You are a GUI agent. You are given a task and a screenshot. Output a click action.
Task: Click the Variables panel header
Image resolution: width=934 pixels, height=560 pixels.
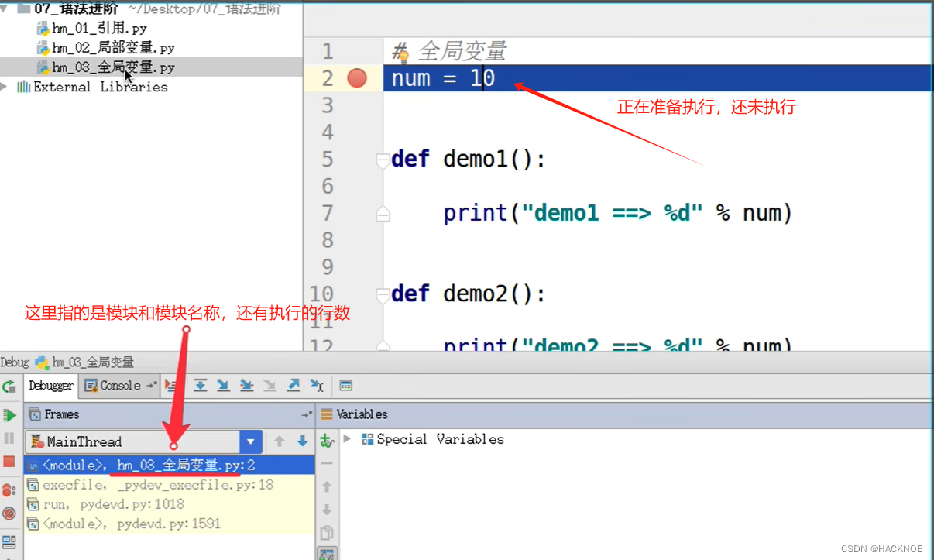point(623,414)
